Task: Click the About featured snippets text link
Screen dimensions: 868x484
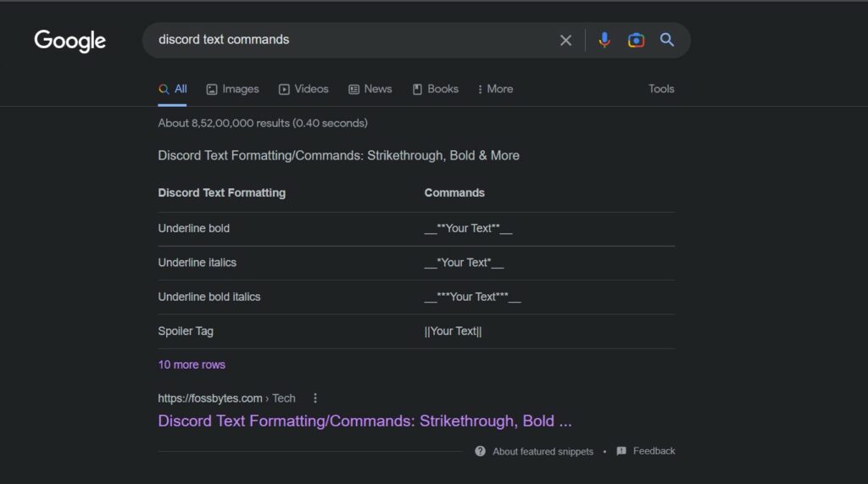Action: click(542, 451)
